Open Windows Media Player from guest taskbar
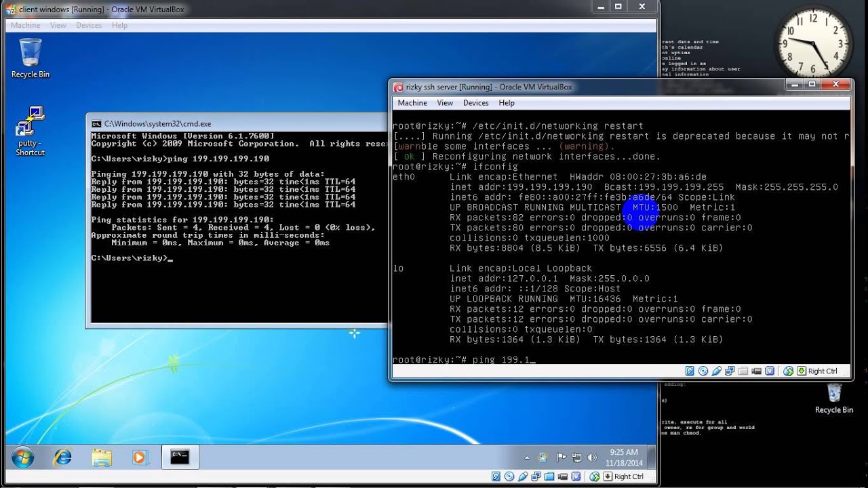Viewport: 868px width, 488px height. (x=140, y=457)
